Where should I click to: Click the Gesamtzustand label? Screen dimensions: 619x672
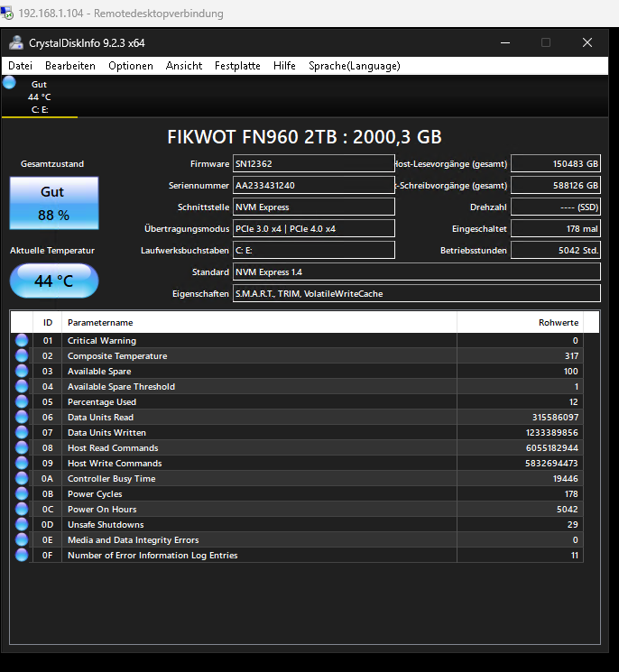(x=52, y=163)
